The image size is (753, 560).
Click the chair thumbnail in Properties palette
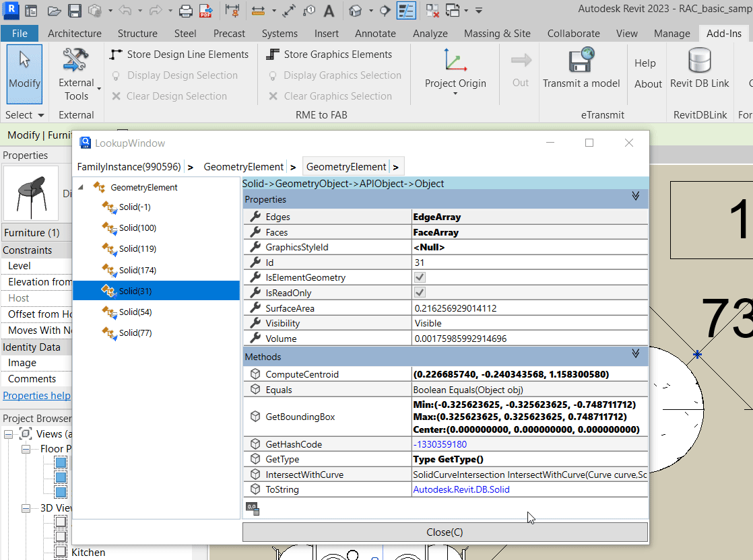(x=31, y=193)
